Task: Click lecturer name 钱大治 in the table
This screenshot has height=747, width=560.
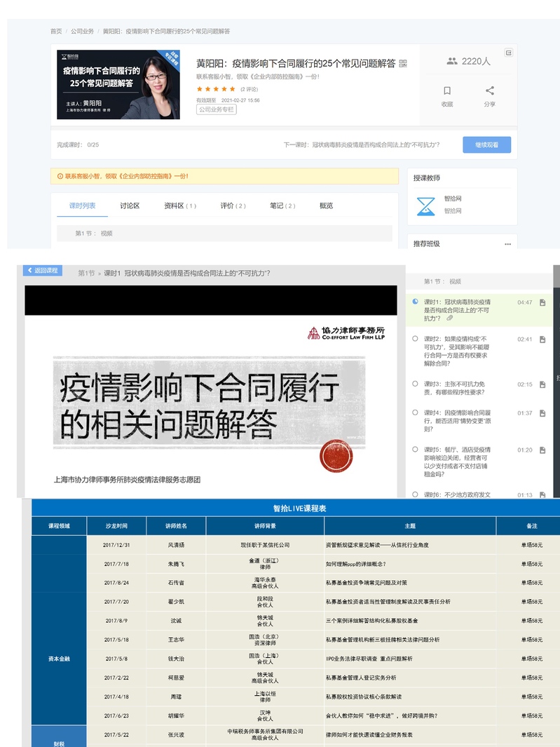Action: 176,659
